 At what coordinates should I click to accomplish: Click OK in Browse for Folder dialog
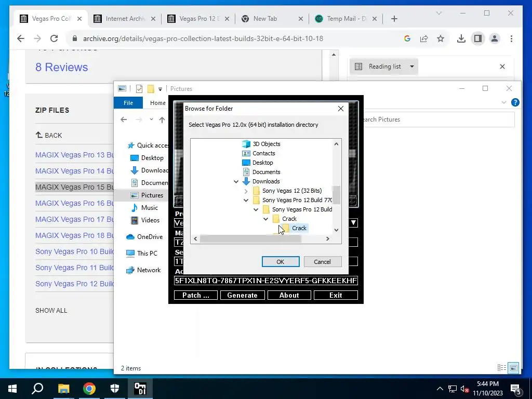[x=280, y=262]
